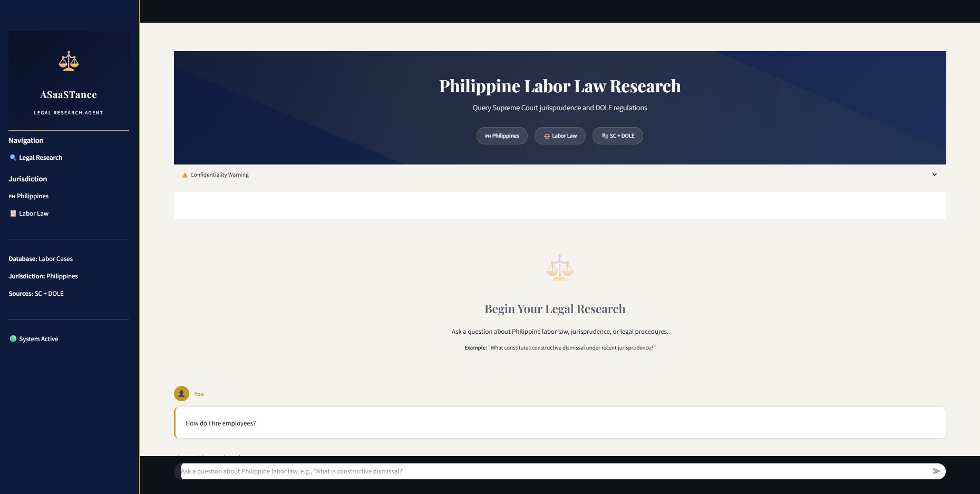The height and width of the screenshot is (494, 980).
Task: Click the Jurisdiction section heading in sidebar
Action: 28,179
